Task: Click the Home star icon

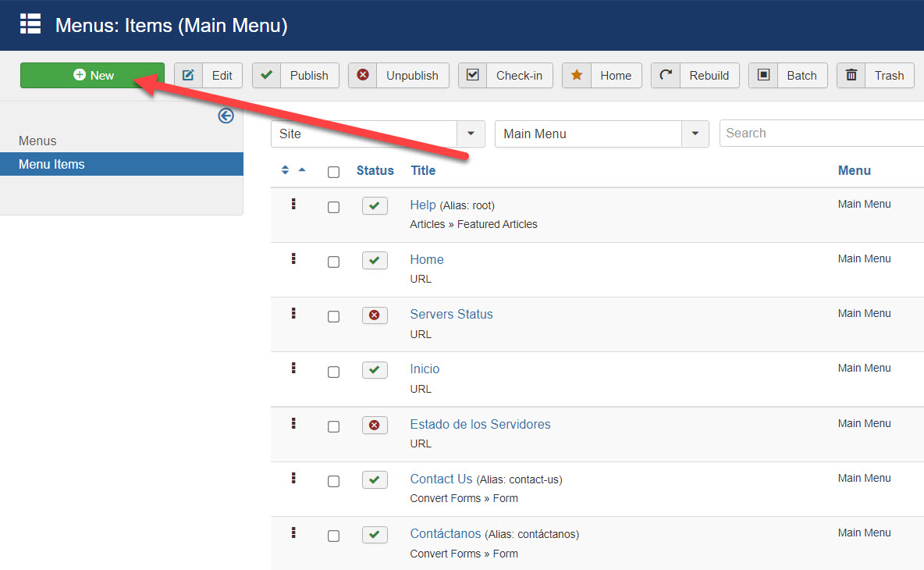Action: 577,76
